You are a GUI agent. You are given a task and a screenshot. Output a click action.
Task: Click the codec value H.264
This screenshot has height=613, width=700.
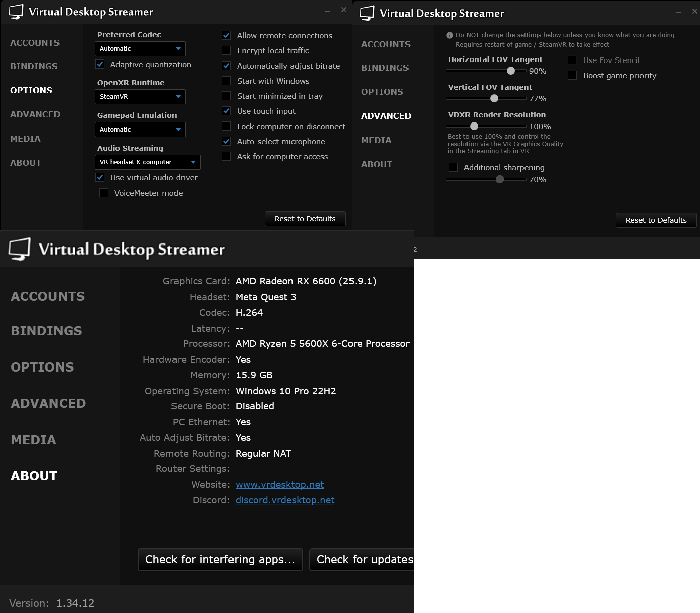(249, 313)
